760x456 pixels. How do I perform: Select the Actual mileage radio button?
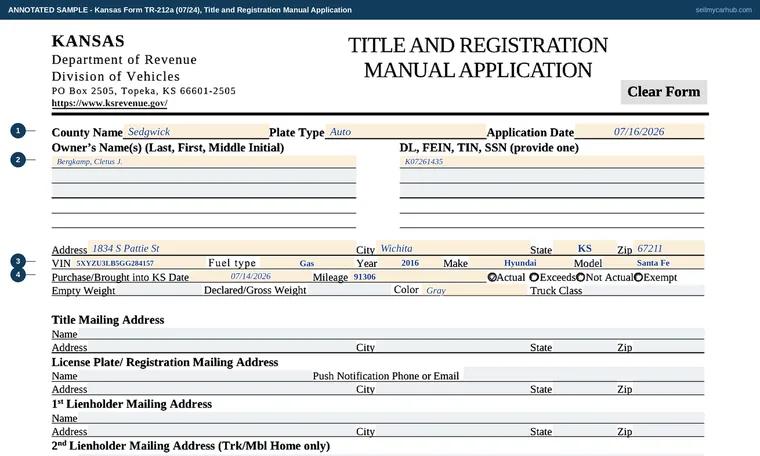pos(492,277)
